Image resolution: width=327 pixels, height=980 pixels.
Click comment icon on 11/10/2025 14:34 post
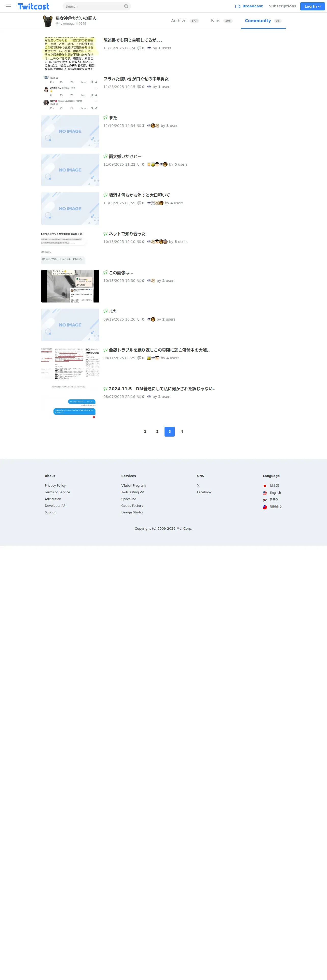click(x=139, y=126)
